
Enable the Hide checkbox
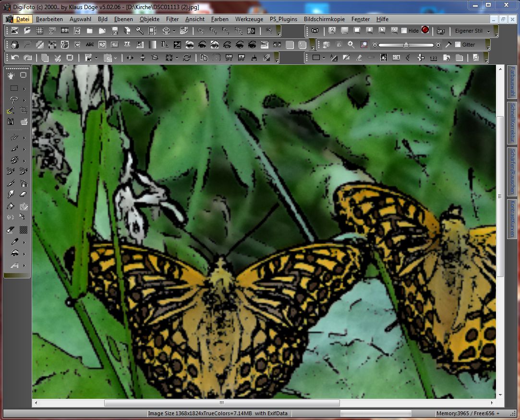click(x=404, y=31)
